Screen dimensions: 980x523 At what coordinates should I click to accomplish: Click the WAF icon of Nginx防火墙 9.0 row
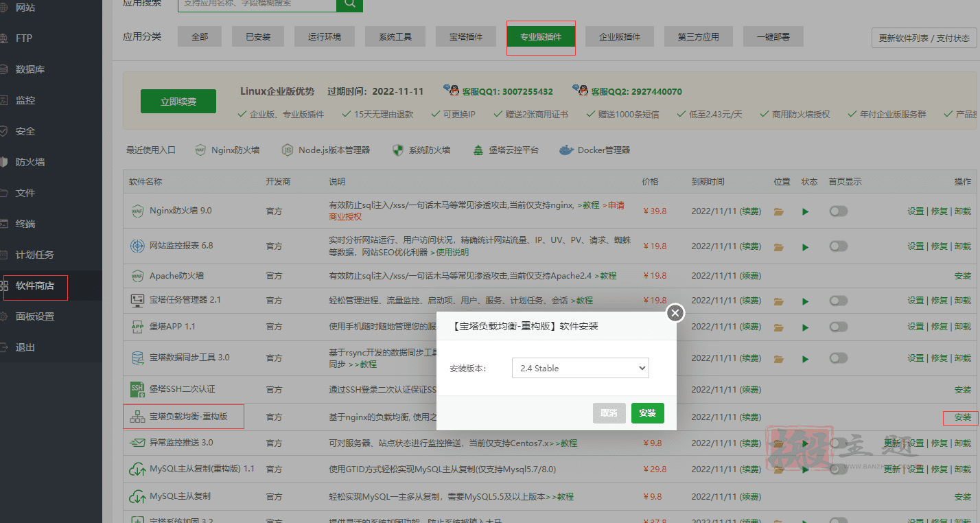click(137, 211)
